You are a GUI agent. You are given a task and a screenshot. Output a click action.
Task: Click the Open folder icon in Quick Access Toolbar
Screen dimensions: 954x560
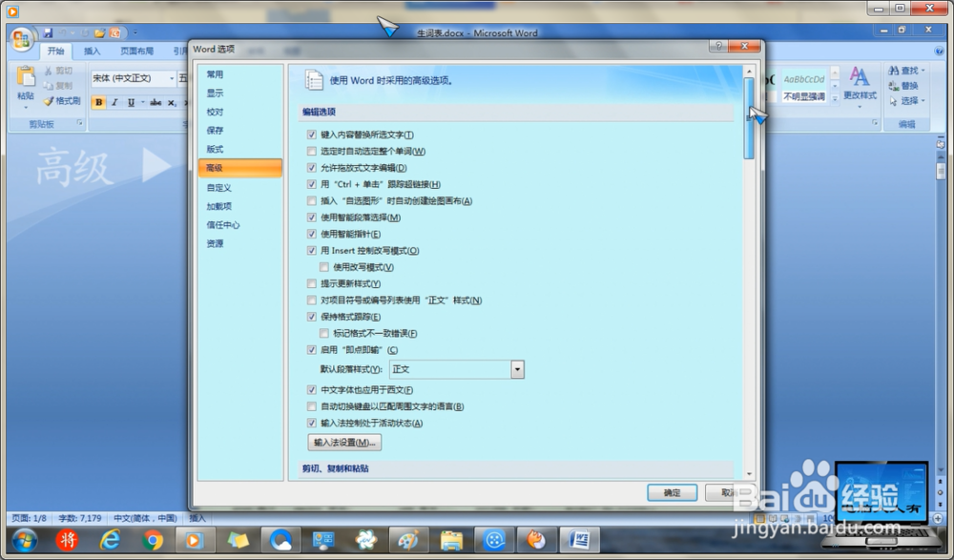coord(100,32)
